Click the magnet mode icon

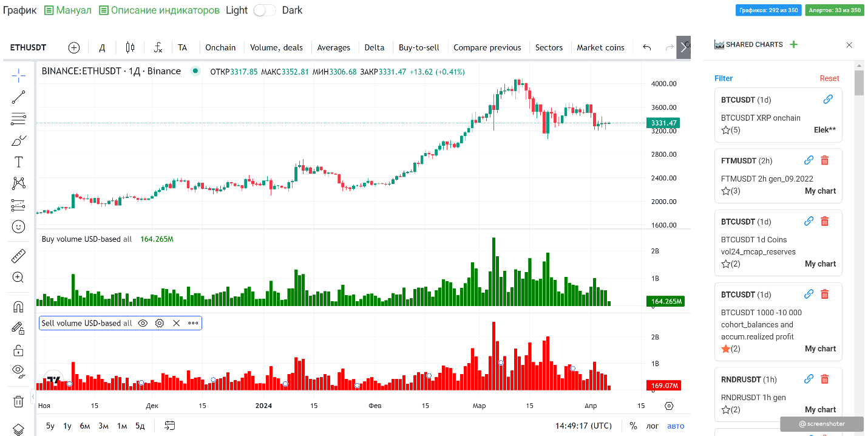click(18, 307)
